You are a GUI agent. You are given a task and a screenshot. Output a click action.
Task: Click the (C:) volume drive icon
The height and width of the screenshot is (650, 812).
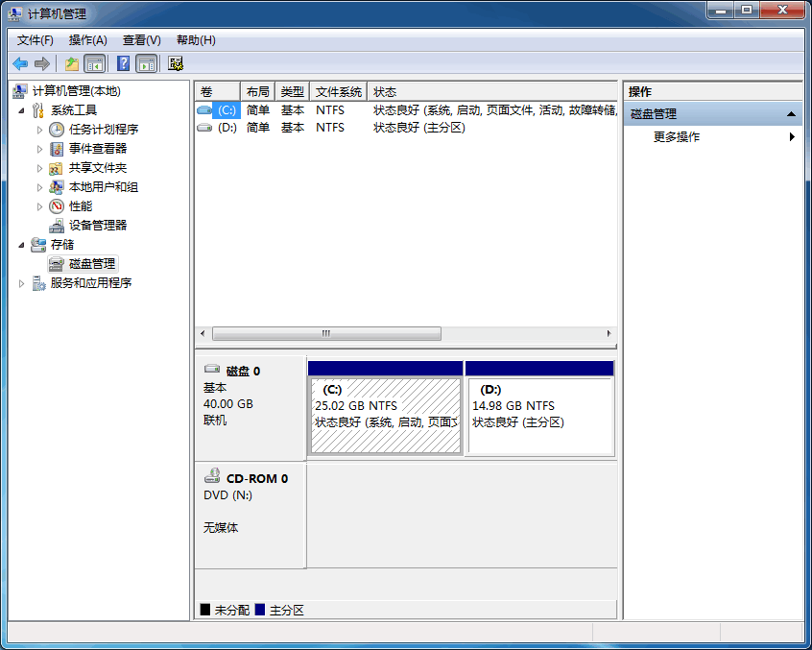coord(204,109)
